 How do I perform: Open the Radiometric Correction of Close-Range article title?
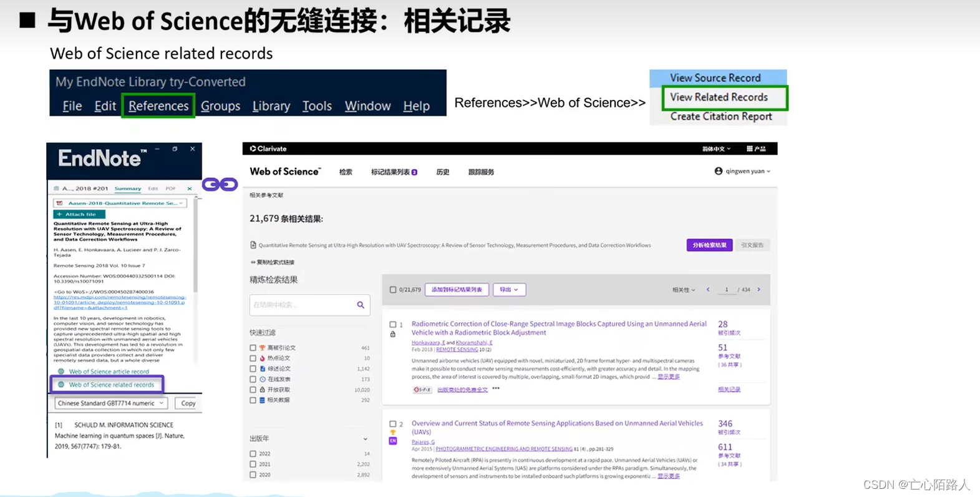pyautogui.click(x=559, y=328)
